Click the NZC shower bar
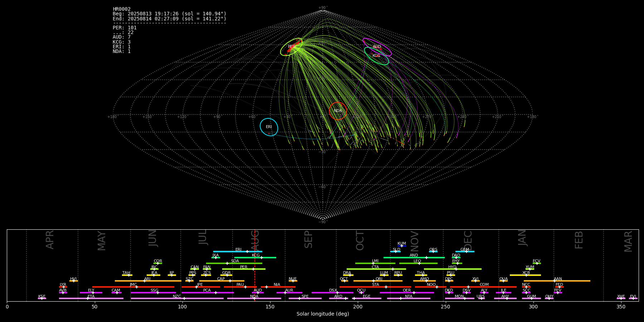This screenshot has width=644, height=322. (177, 298)
